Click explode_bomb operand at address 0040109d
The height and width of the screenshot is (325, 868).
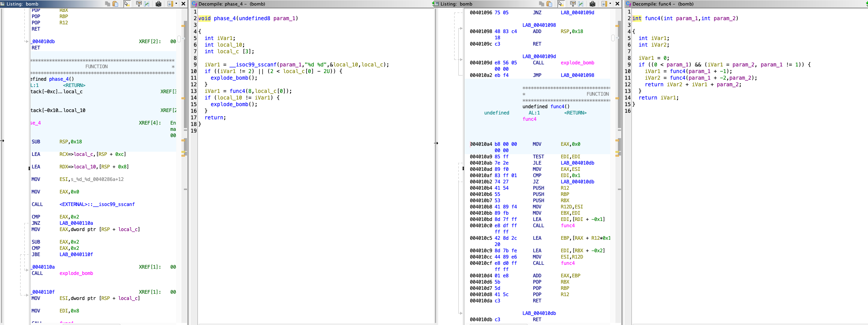(577, 63)
